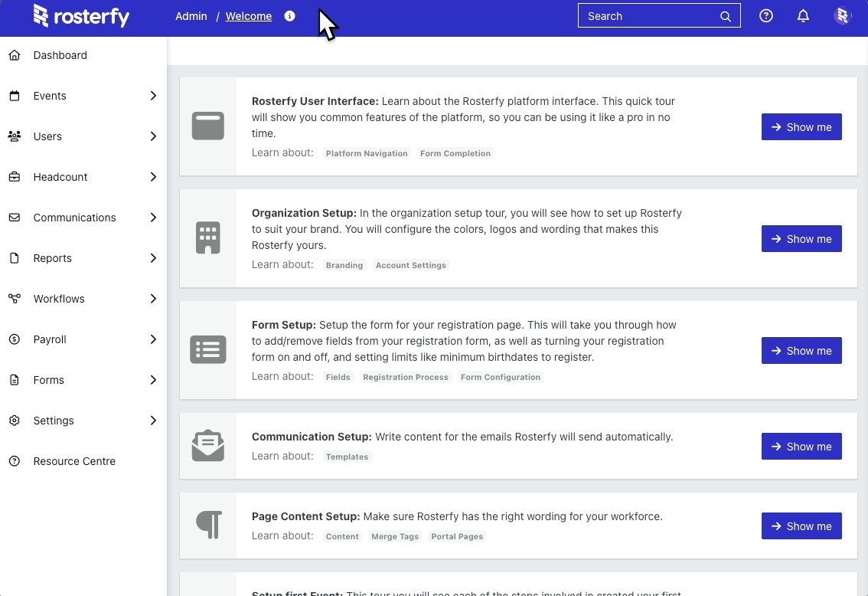Viewport: 868px width, 596px height.
Task: Click the Branding tag
Action: point(344,265)
